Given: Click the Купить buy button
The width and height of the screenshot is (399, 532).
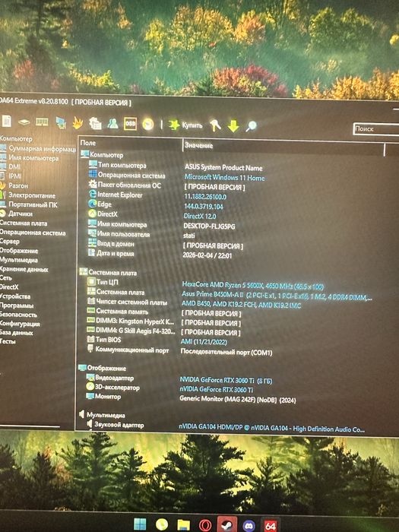Looking at the screenshot, I should (186, 125).
